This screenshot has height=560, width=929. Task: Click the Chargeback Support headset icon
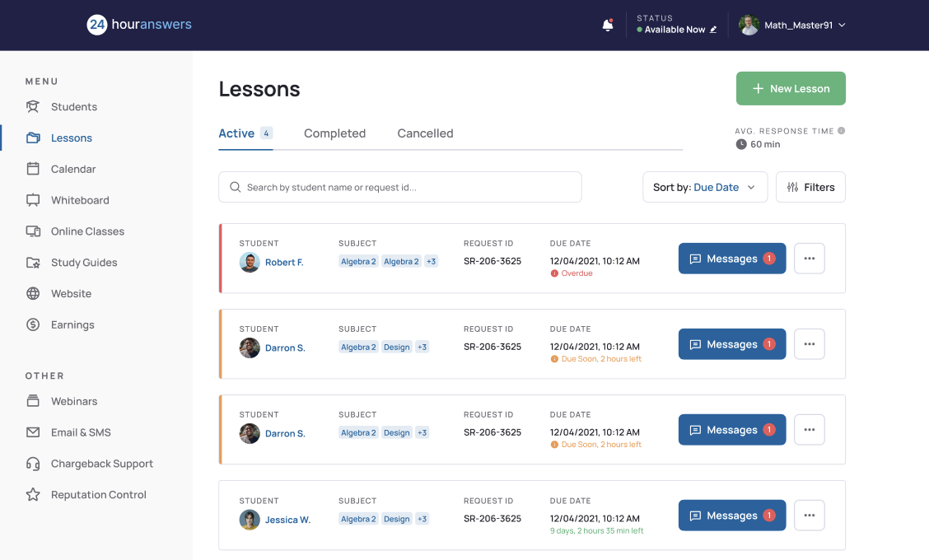[x=33, y=464]
